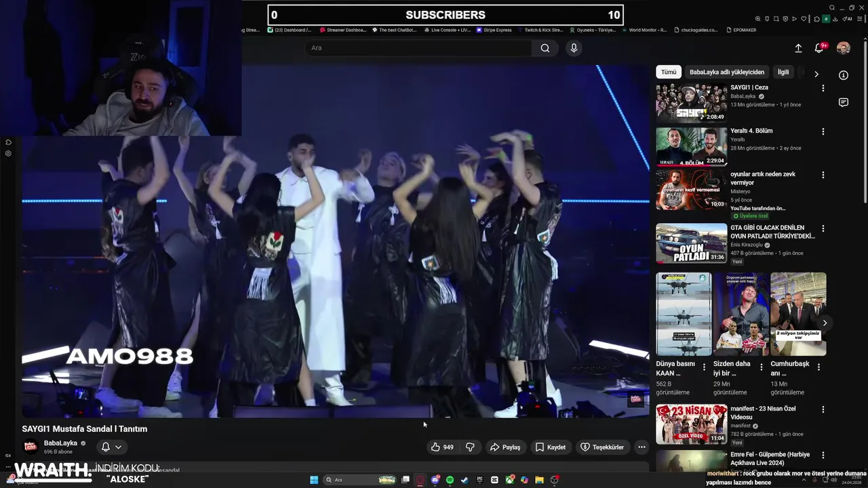868x488 pixels.
Task: Open YouTube notifications bell
Action: (x=818, y=48)
